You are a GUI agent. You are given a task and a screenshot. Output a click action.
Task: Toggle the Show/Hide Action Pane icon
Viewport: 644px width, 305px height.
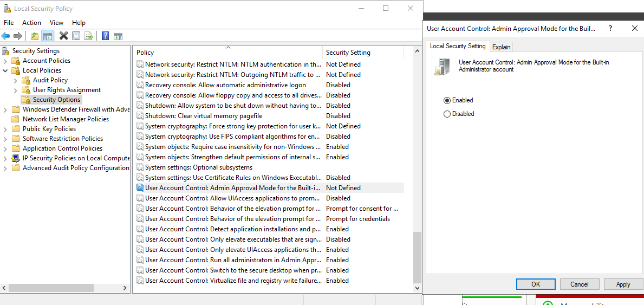click(x=118, y=36)
